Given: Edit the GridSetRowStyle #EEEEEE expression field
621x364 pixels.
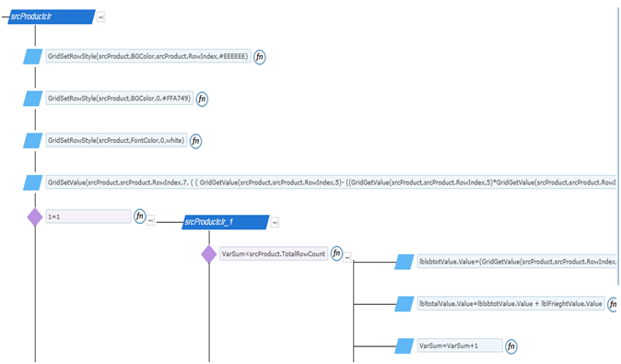Looking at the screenshot, I should (x=148, y=56).
